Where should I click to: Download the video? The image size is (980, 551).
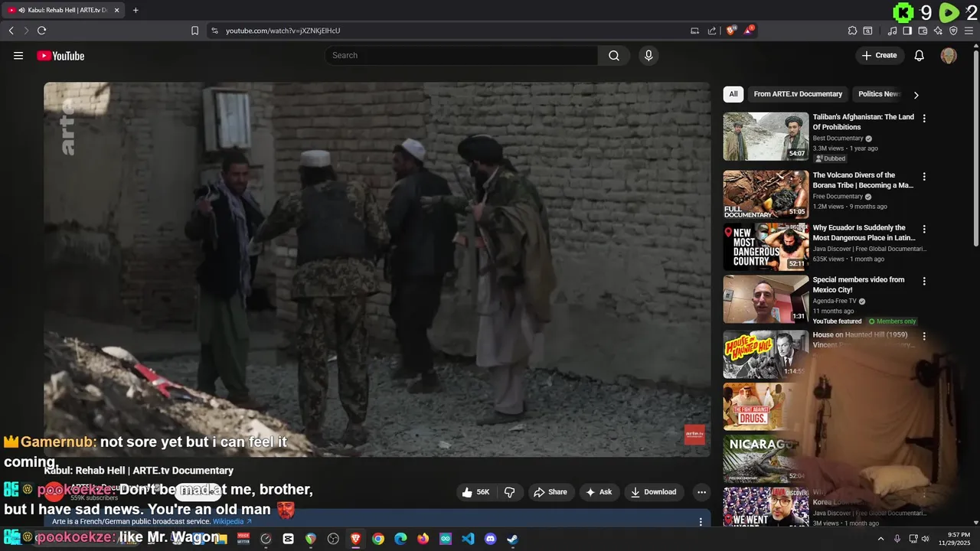pos(654,492)
